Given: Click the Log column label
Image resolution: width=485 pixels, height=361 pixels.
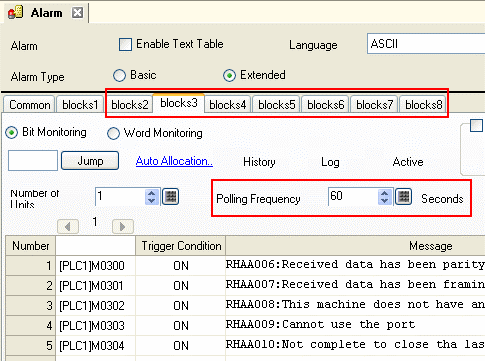Looking at the screenshot, I should pyautogui.click(x=330, y=162).
